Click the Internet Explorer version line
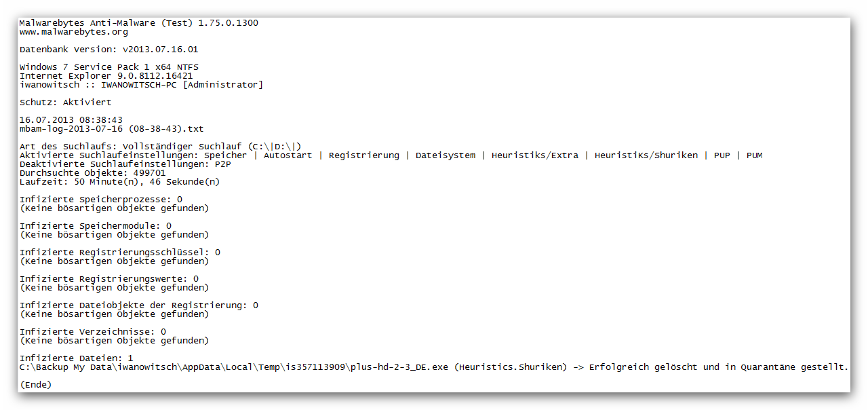This screenshot has width=868, height=410. pos(106,76)
